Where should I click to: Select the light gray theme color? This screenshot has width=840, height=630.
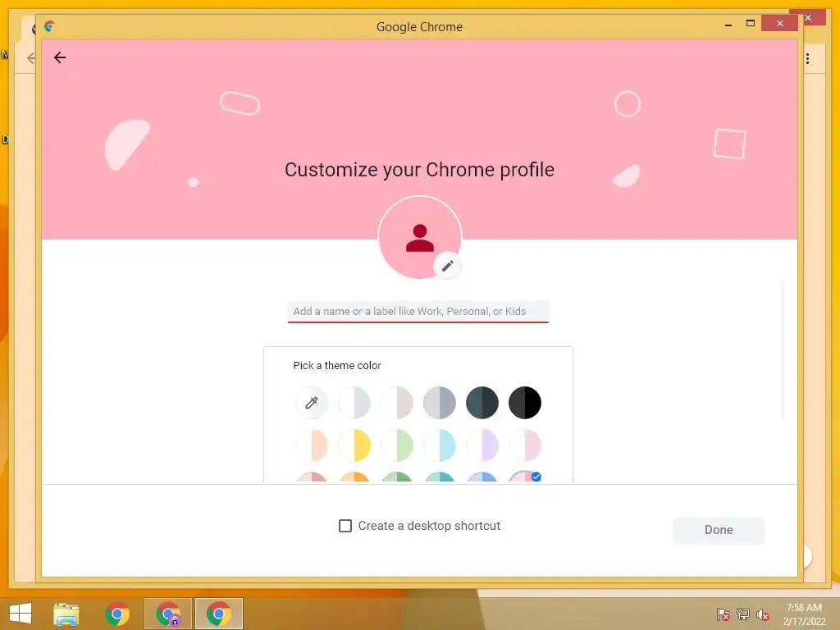(354, 402)
